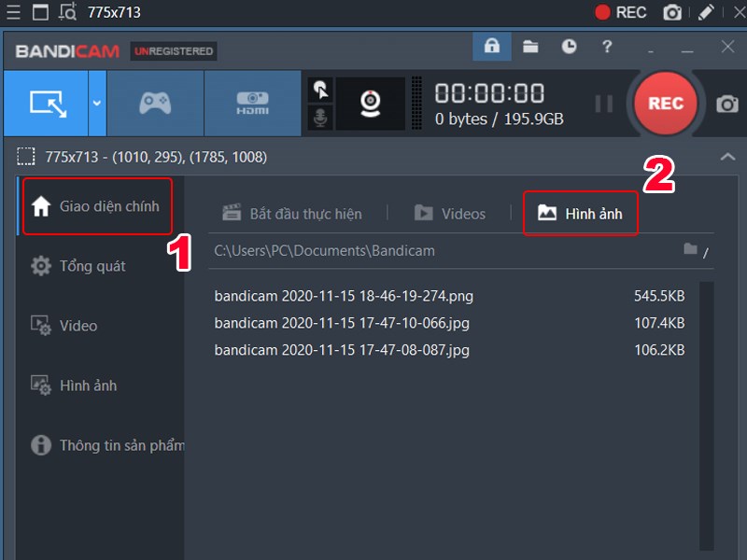
Task: Toggle microphone recording icon
Action: point(320,118)
